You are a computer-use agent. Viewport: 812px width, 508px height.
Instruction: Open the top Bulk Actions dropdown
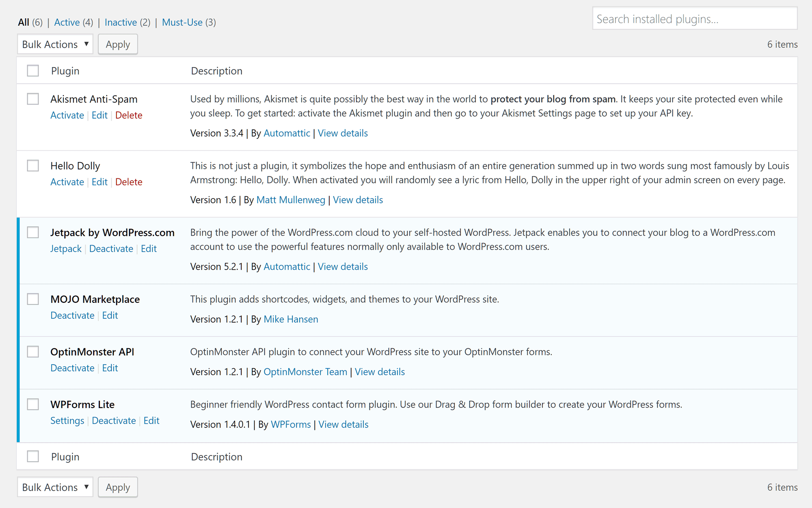pos(55,44)
